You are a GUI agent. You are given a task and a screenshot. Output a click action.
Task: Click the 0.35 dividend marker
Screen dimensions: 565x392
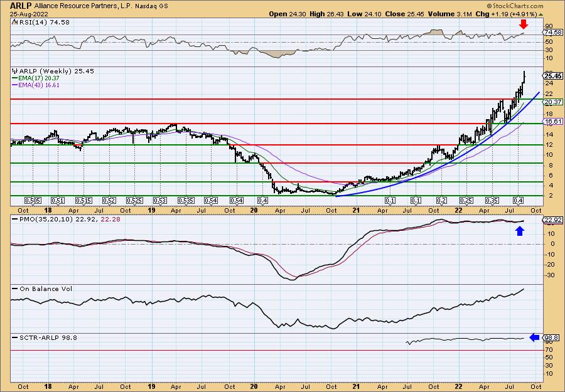492,201
